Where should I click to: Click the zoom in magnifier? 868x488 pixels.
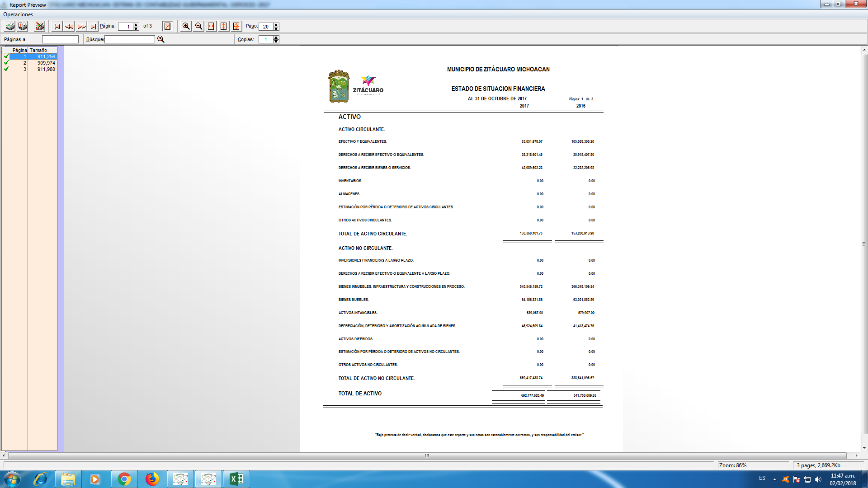pyautogui.click(x=186, y=26)
